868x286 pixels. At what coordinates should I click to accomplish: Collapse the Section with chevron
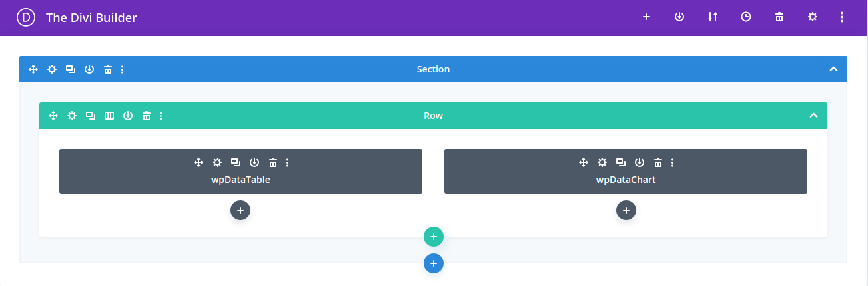(833, 69)
